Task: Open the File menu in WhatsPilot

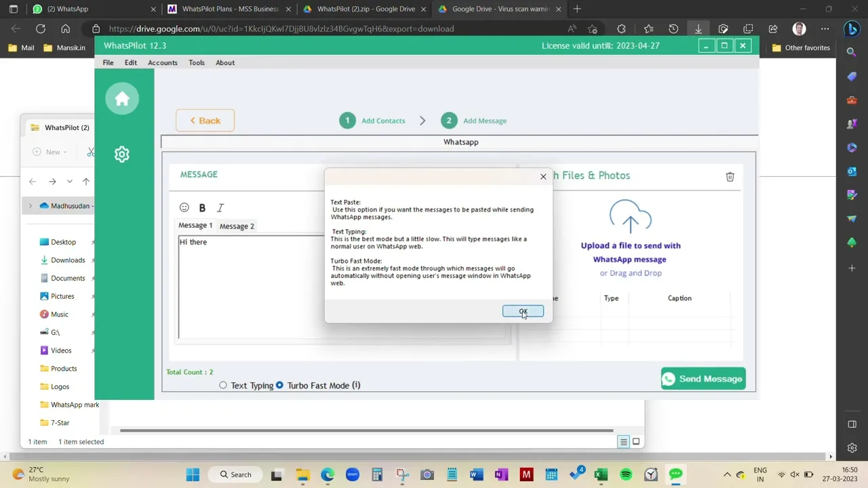Action: [108, 62]
